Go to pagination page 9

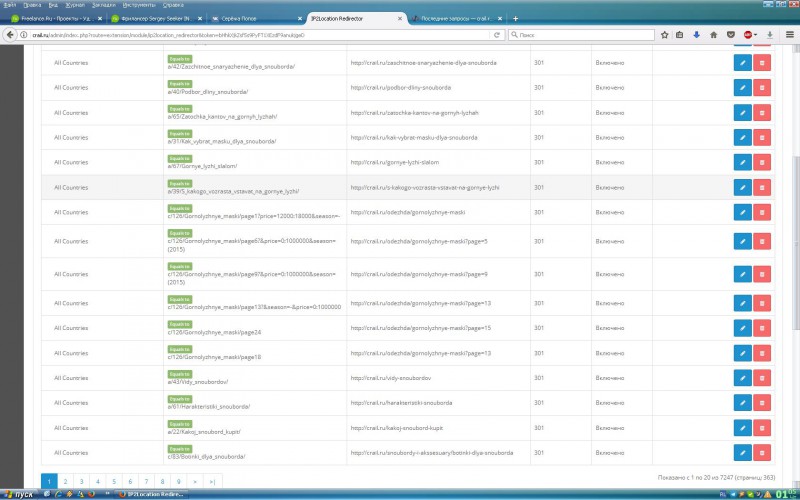[x=179, y=481]
